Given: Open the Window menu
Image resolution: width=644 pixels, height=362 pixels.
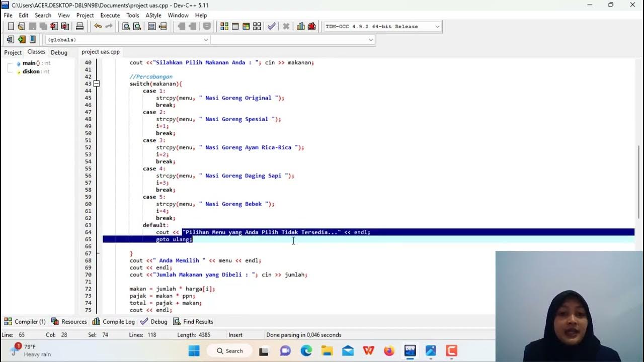Looking at the screenshot, I should pyautogui.click(x=178, y=15).
